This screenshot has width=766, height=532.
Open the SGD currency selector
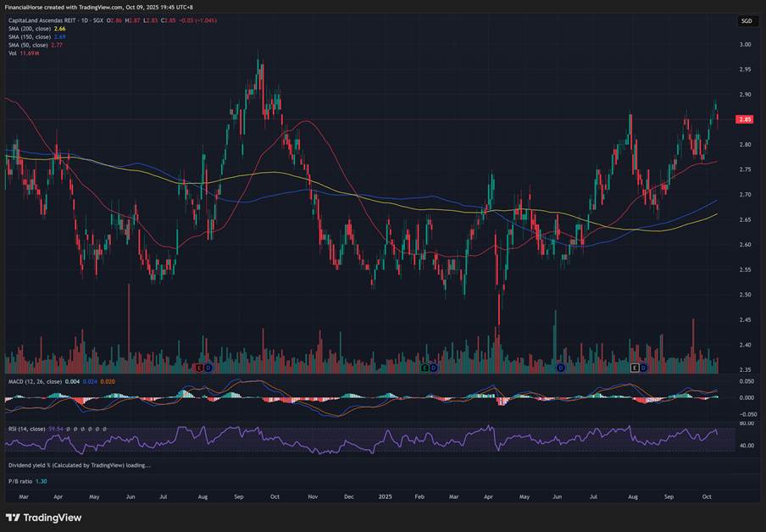pyautogui.click(x=747, y=20)
